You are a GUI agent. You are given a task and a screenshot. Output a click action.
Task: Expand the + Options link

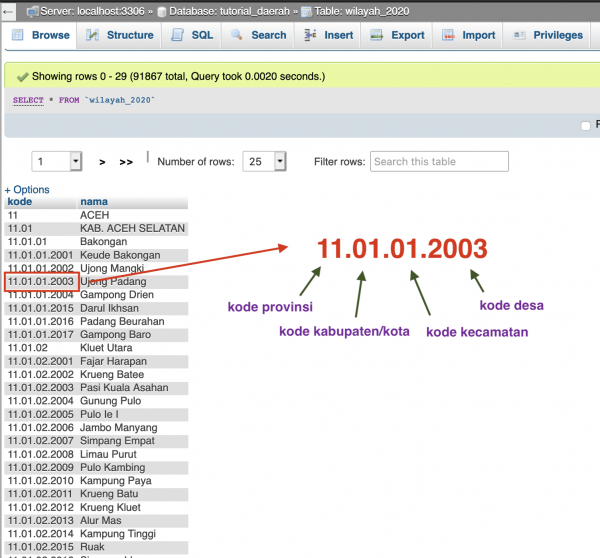pos(27,189)
